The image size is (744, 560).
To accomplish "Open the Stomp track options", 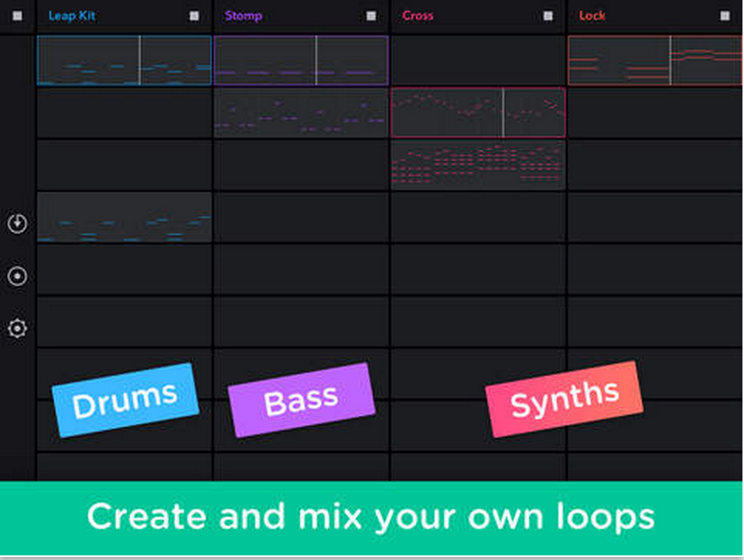I will [x=244, y=15].
